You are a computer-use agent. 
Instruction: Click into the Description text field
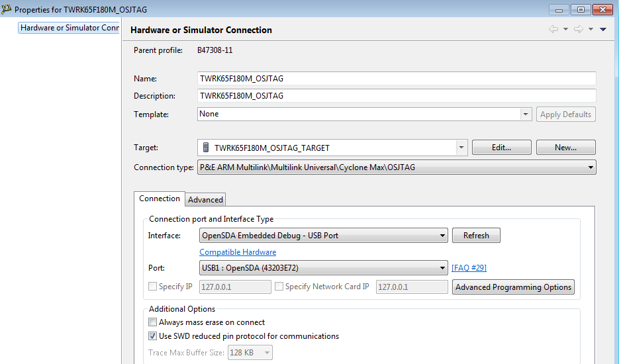397,96
